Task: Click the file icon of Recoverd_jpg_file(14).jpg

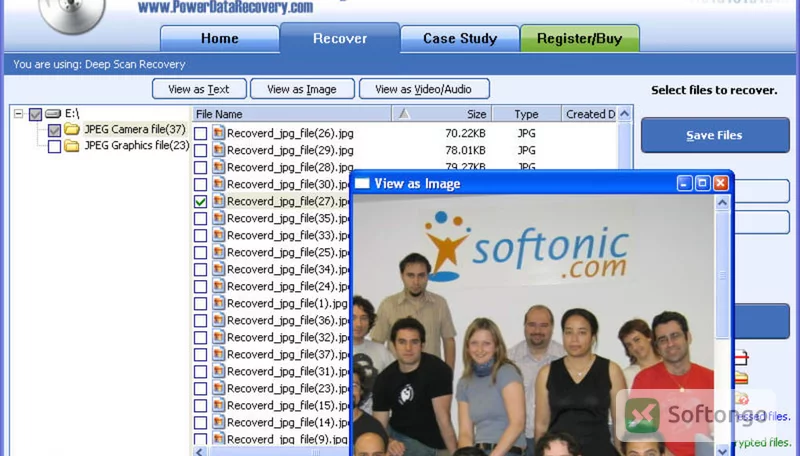Action: pyautogui.click(x=218, y=422)
